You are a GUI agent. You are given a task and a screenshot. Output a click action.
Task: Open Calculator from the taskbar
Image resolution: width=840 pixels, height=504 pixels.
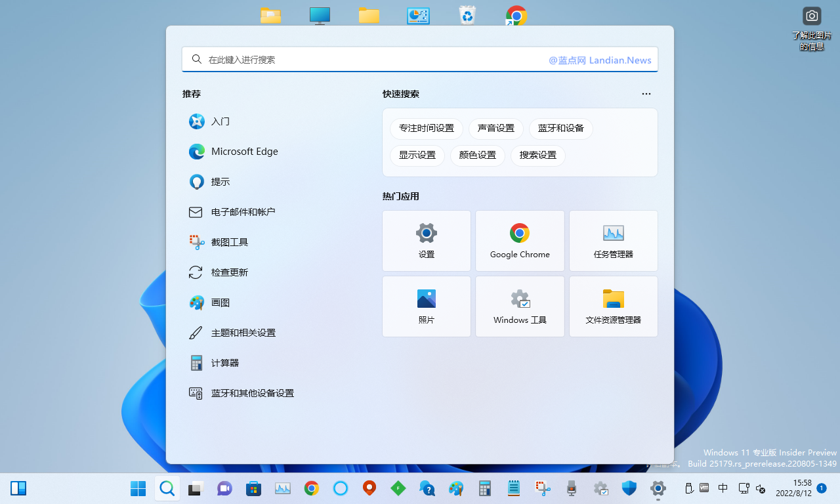485,488
